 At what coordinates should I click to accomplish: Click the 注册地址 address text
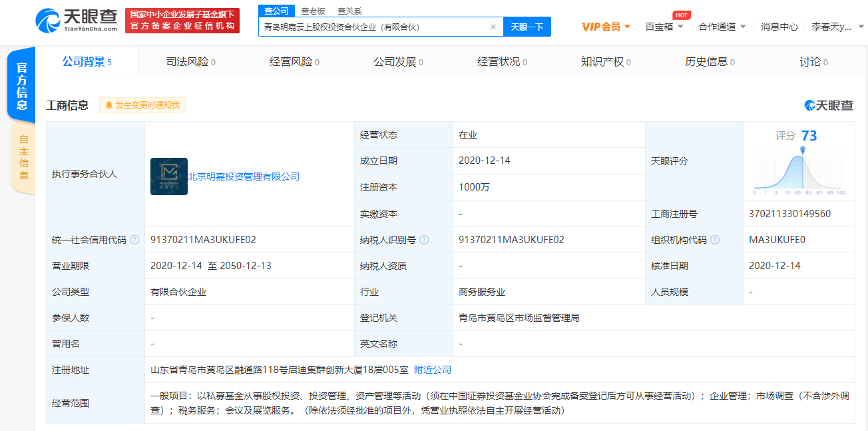[280, 370]
